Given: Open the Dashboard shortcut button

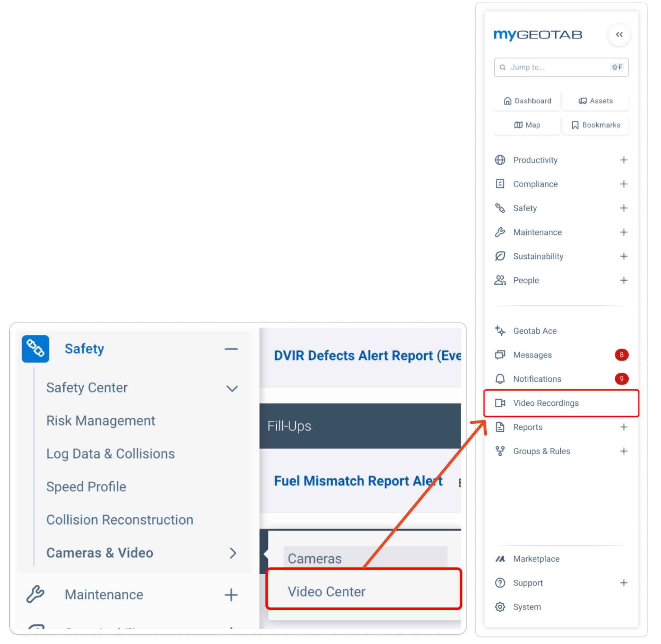Looking at the screenshot, I should point(527,101).
